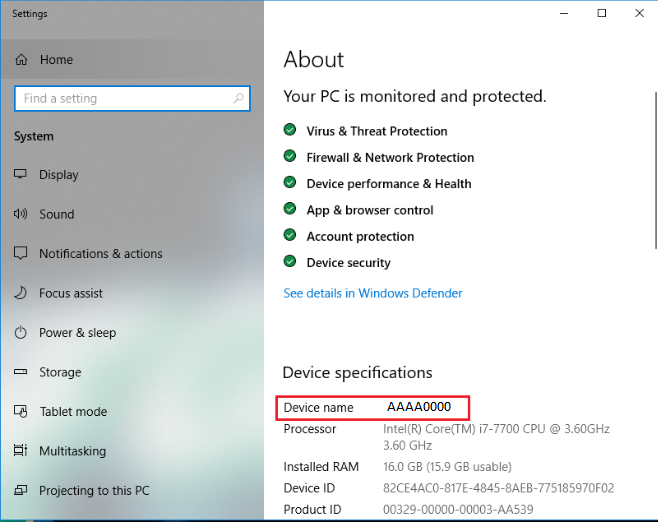
Task: Click the Multitasking icon
Action: [20, 451]
